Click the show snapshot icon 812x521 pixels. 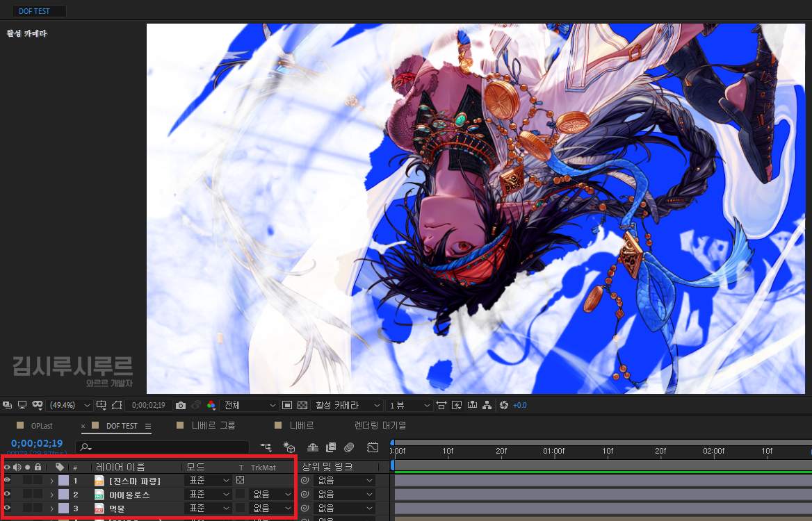(196, 405)
